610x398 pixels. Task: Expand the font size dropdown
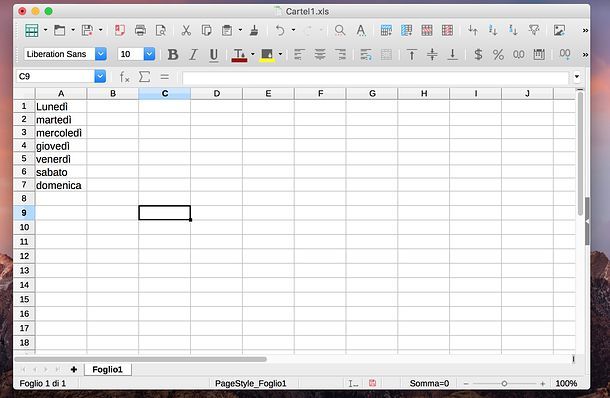[149, 54]
